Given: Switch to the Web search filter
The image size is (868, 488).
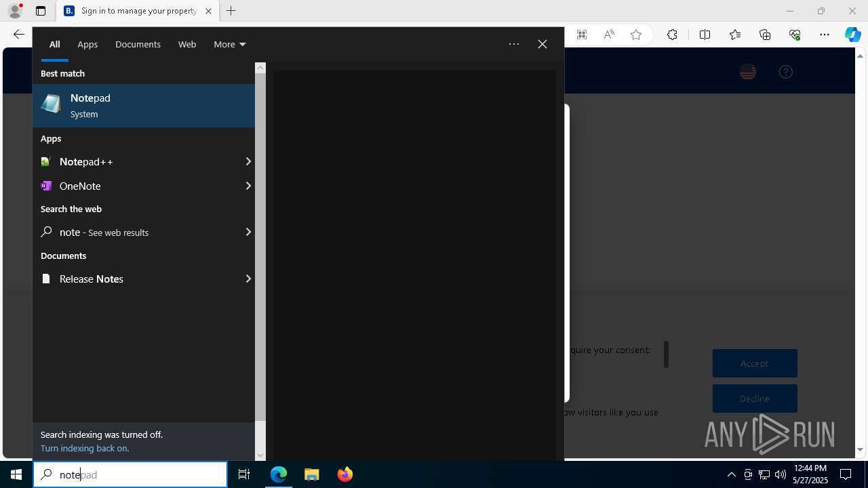Looking at the screenshot, I should 187,44.
